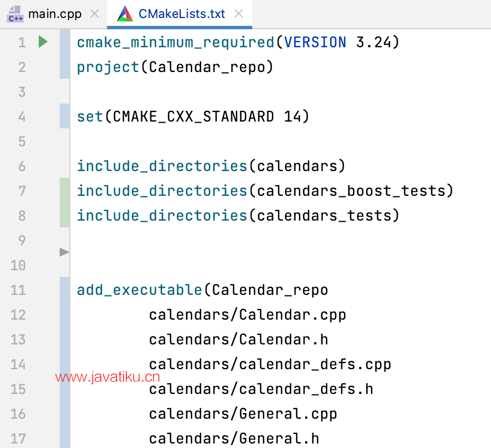This screenshot has height=448, width=491.
Task: Click the C++ file icon on main.cpp tab
Action: 15,14
